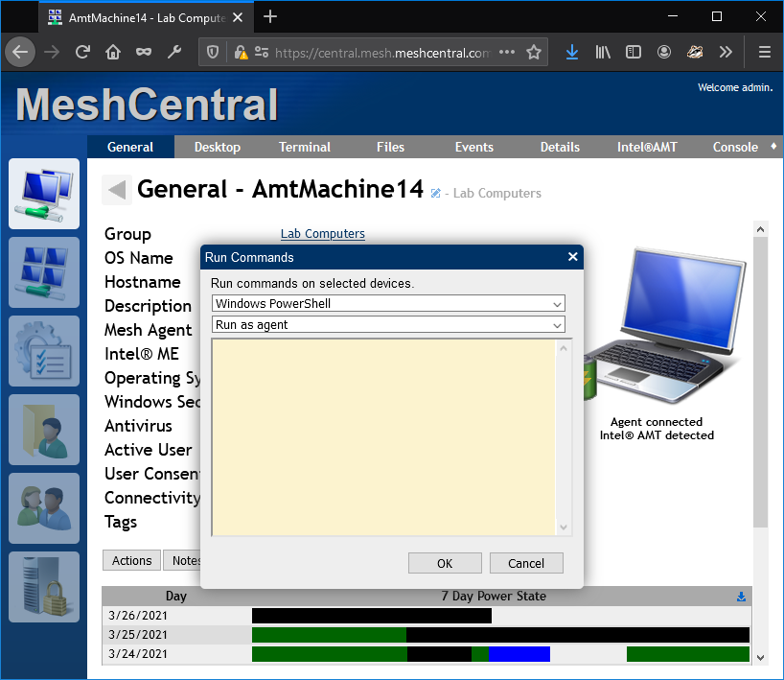Switch to the Details tab
The width and height of the screenshot is (784, 680).
tap(560, 147)
